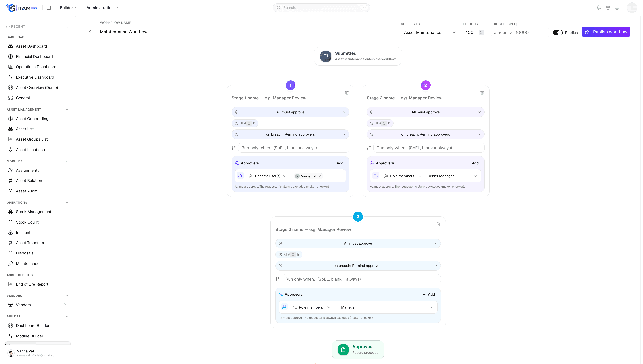Expand the Vendors submenu arrow
The height and width of the screenshot is (364, 643).
(65, 305)
